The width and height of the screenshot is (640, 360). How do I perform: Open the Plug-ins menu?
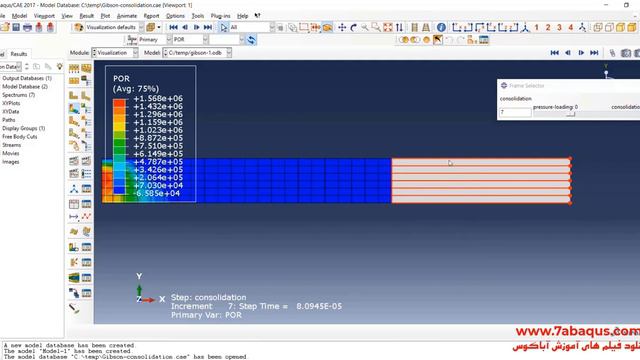click(220, 16)
